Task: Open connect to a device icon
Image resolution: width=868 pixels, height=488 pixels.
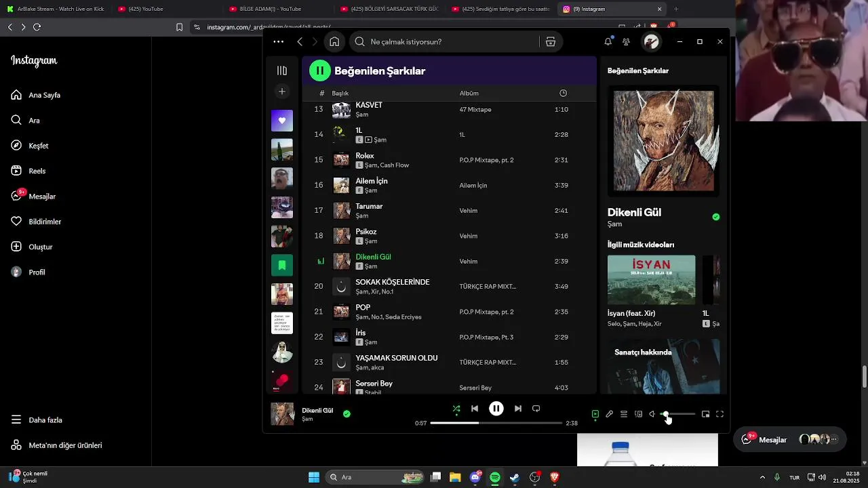Action: pos(638,414)
